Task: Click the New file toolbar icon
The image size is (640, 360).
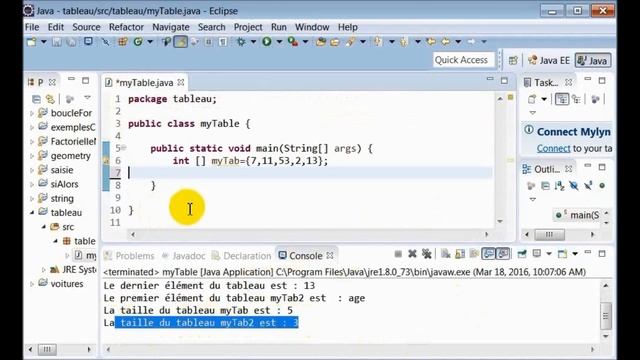Action: click(31, 42)
